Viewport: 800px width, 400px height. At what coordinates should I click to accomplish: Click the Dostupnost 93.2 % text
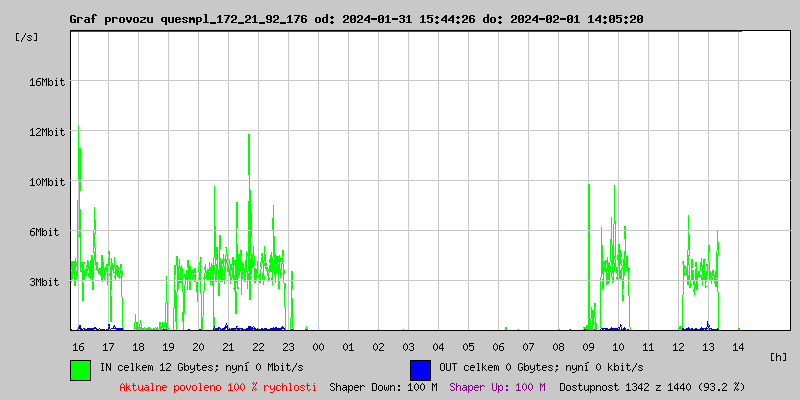pyautogui.click(x=651, y=386)
